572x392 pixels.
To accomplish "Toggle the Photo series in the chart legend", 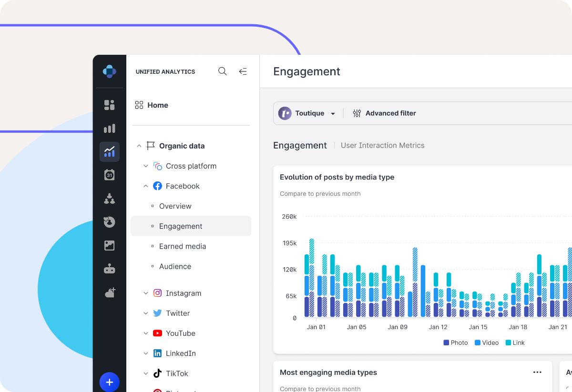I will (455, 342).
